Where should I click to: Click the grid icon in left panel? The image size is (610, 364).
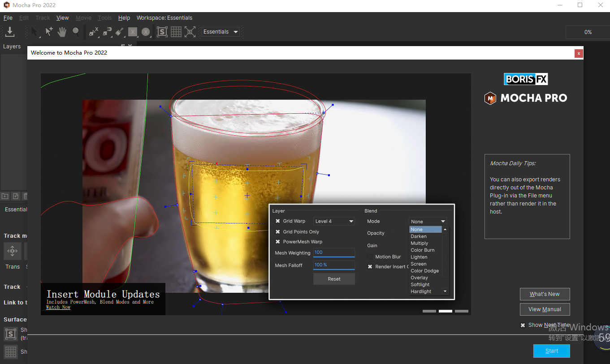coord(11,351)
